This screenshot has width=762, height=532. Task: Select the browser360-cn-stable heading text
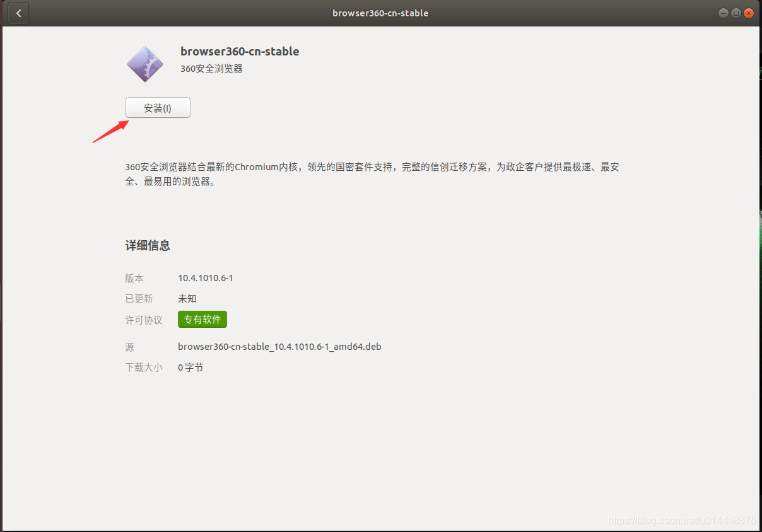240,52
